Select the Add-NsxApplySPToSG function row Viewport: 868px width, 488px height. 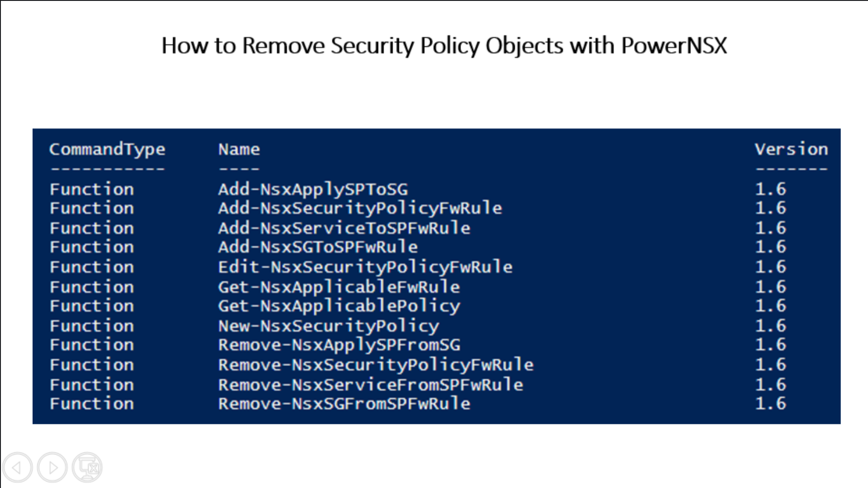click(434, 188)
